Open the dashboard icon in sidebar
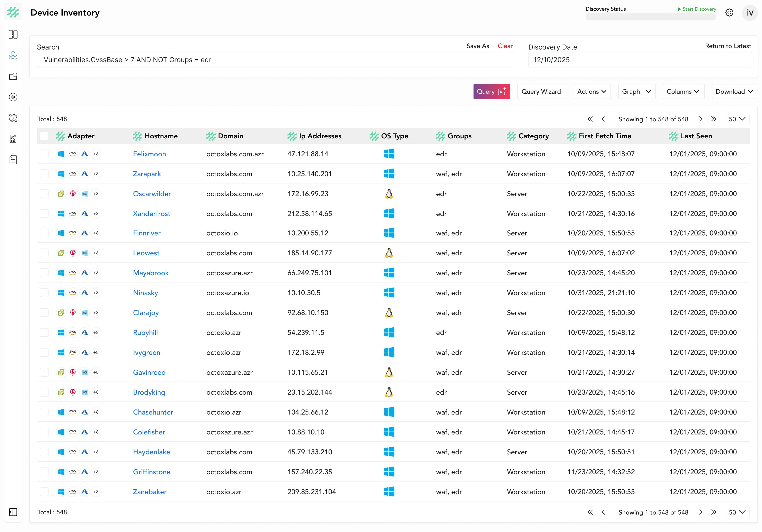This screenshot has height=532, width=762. click(x=13, y=34)
